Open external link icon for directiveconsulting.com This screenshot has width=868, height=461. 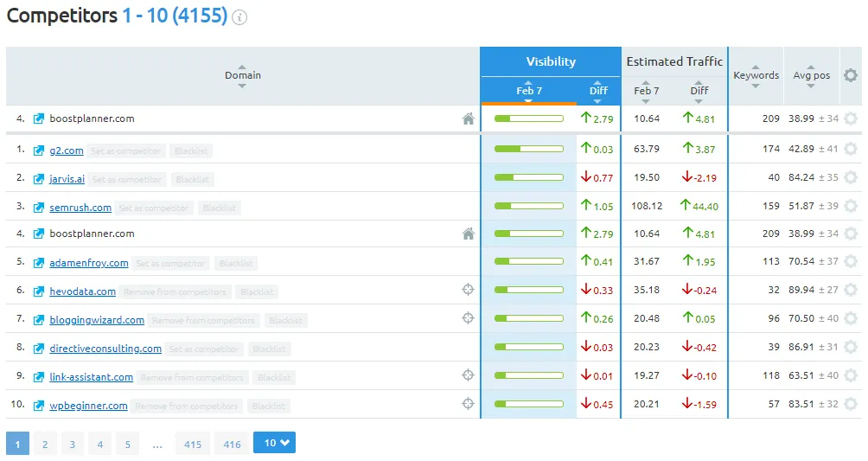tap(38, 349)
